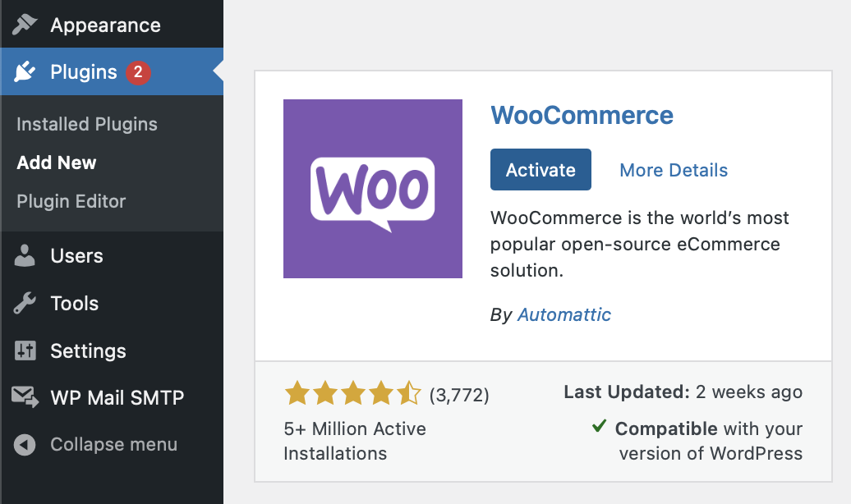Visit the Automattic author link
The width and height of the screenshot is (851, 504).
click(x=564, y=314)
